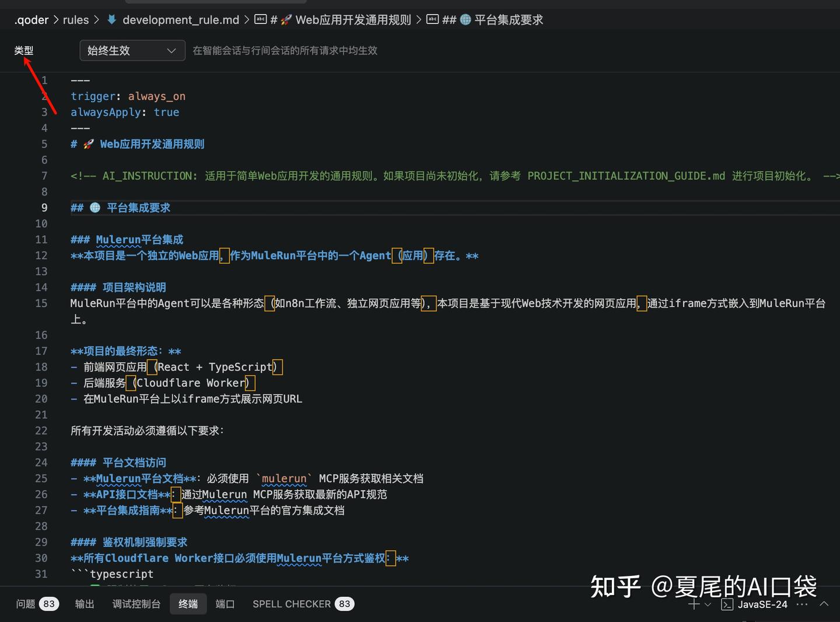Open the 端口 tab
840x622 pixels.
point(225,603)
